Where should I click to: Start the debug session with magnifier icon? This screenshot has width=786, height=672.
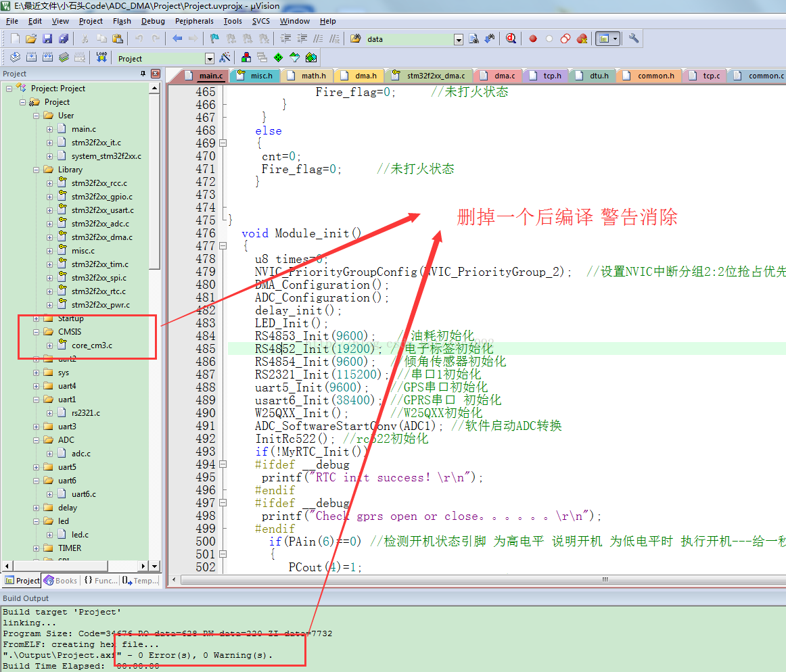(511, 39)
